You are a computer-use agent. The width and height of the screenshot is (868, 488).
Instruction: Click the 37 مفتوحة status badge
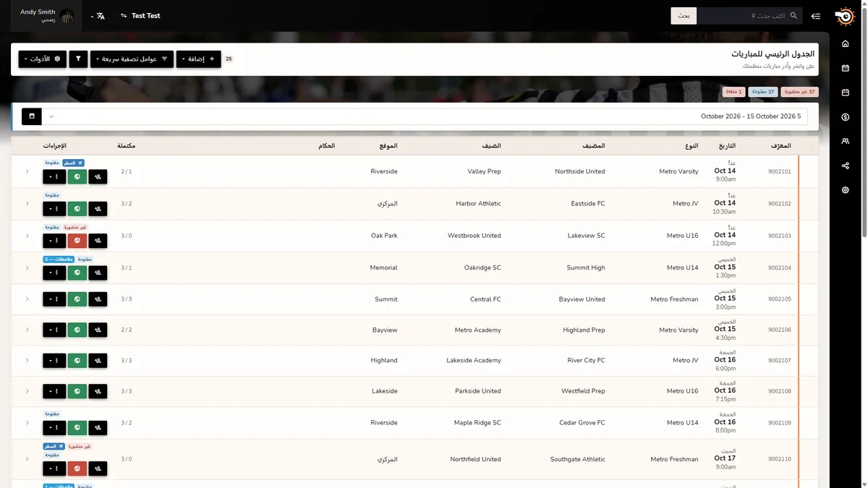click(762, 92)
